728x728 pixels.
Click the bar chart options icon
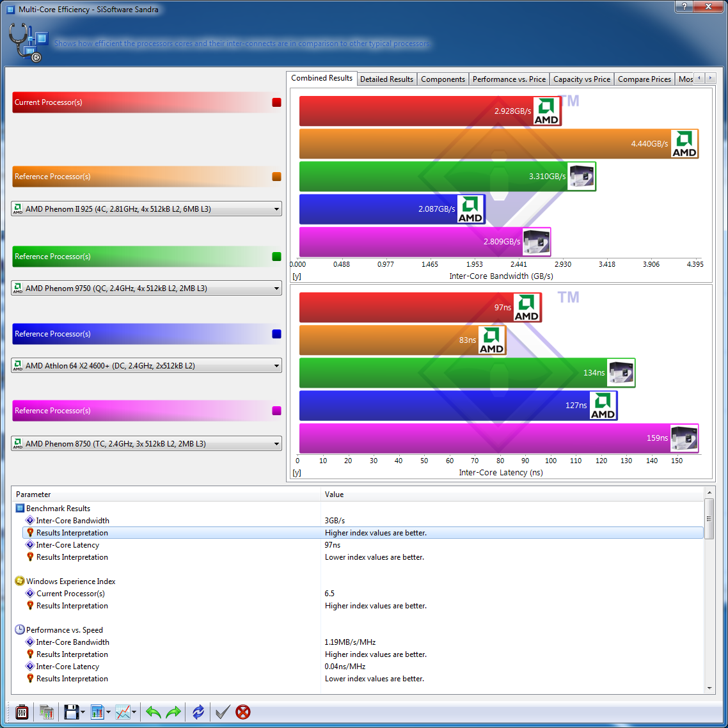click(x=97, y=712)
